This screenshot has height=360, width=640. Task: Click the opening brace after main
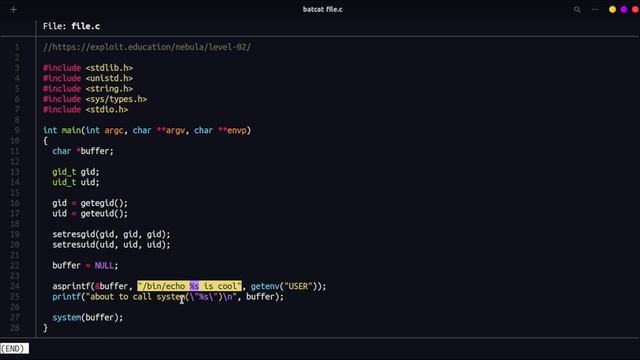coord(45,141)
